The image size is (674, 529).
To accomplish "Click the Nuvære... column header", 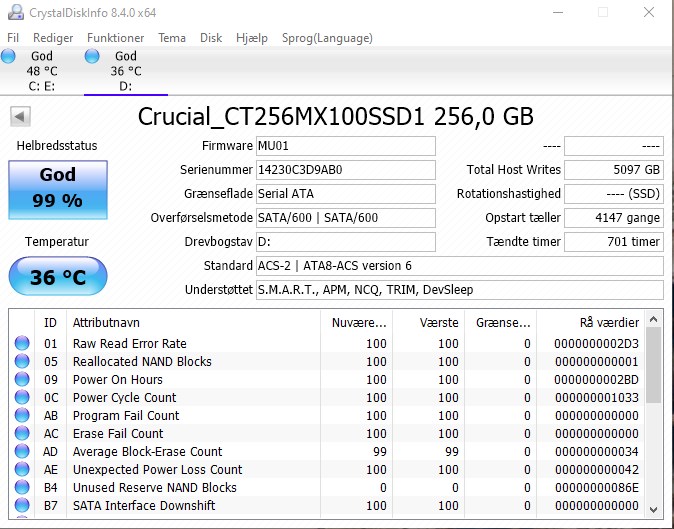I will pos(356,323).
